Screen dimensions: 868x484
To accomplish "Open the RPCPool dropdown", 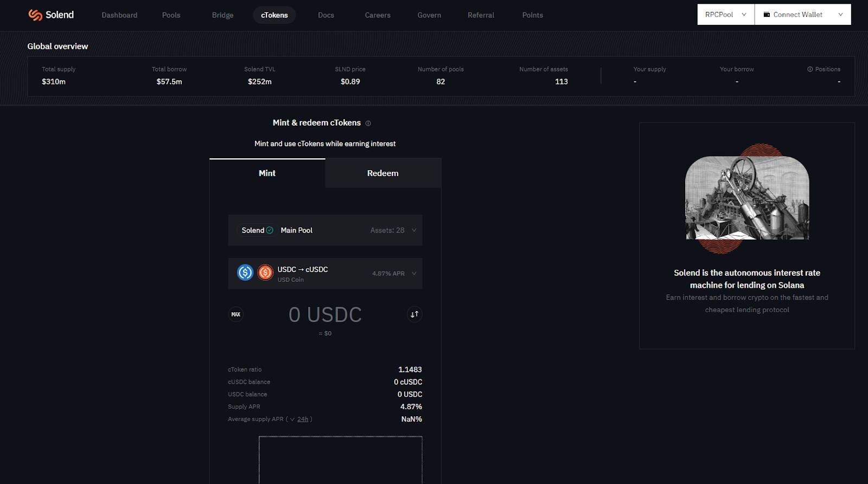I will click(x=726, y=15).
